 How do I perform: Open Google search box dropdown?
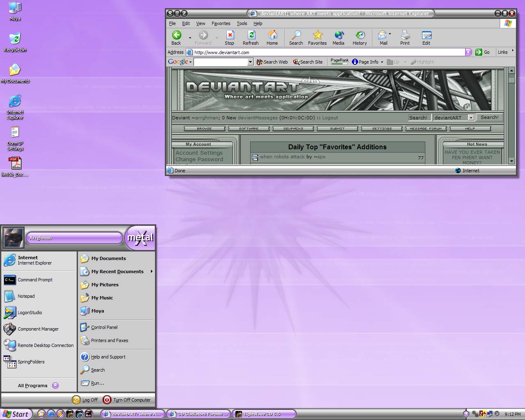251,62
